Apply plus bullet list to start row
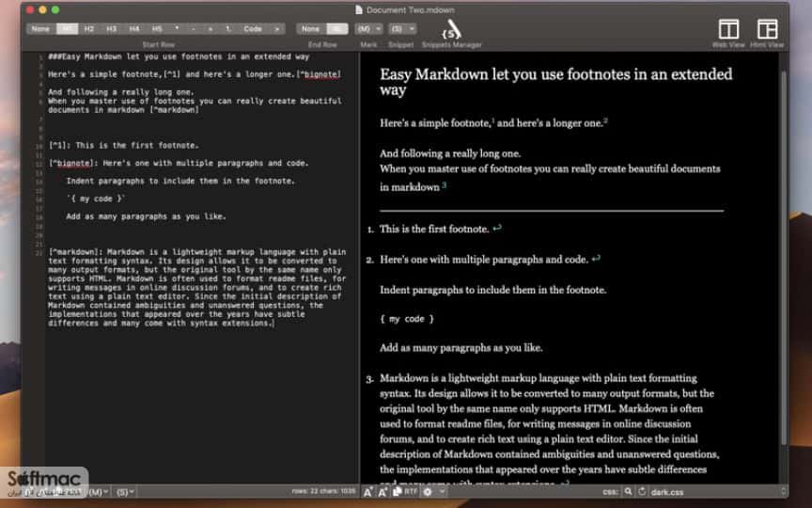Screen dimensions: 812x508 tap(211, 29)
